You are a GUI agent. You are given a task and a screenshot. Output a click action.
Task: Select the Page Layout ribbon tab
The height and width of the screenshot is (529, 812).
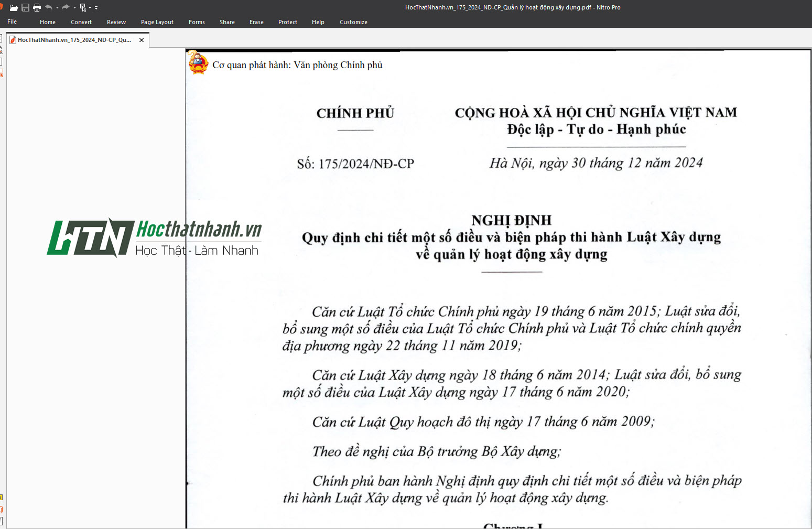point(157,22)
